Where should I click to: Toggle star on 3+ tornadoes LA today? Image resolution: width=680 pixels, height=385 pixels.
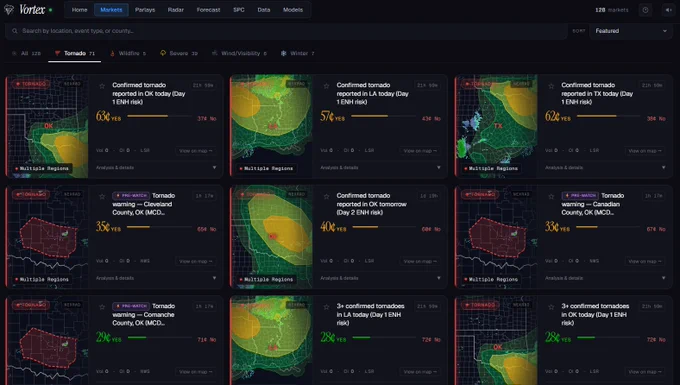tap(326, 307)
